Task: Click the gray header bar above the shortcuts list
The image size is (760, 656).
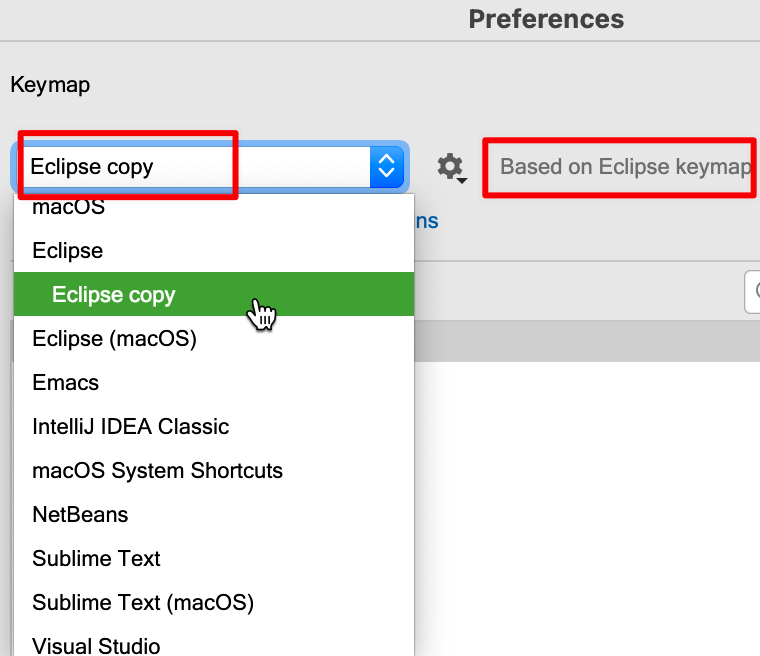Action: [586, 341]
